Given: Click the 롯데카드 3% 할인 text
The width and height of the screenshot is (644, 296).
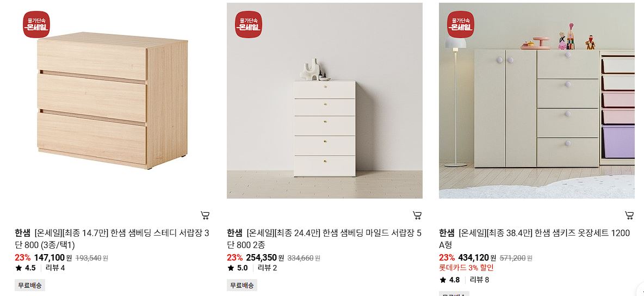Looking at the screenshot, I should coord(466,268).
